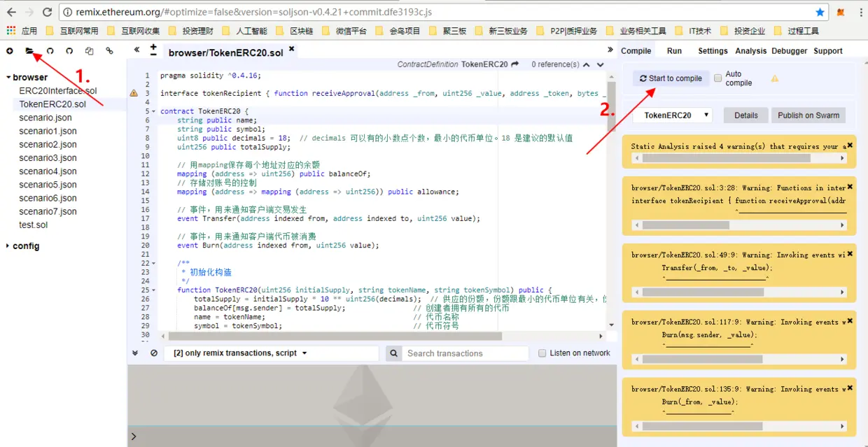
Task: Open scenario4.json file
Action: tap(48, 171)
